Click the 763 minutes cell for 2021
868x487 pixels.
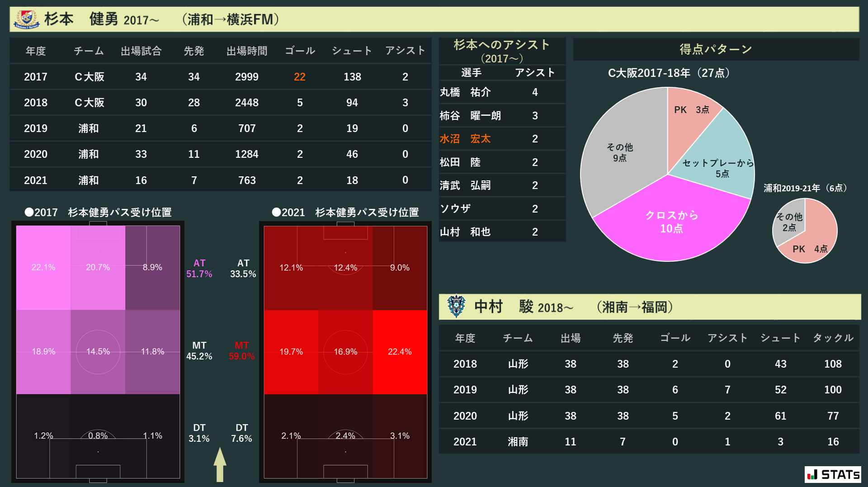coord(247,180)
